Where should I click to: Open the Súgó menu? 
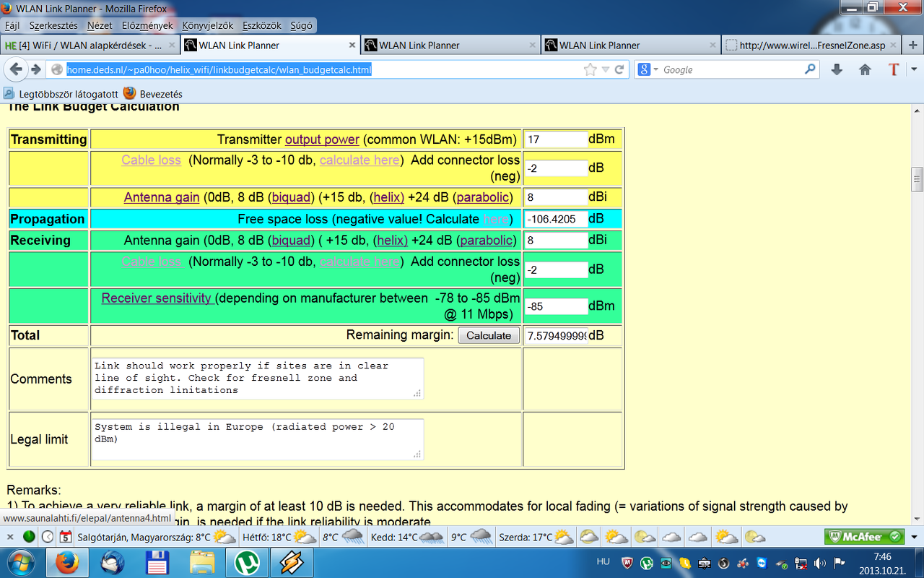pyautogui.click(x=301, y=25)
